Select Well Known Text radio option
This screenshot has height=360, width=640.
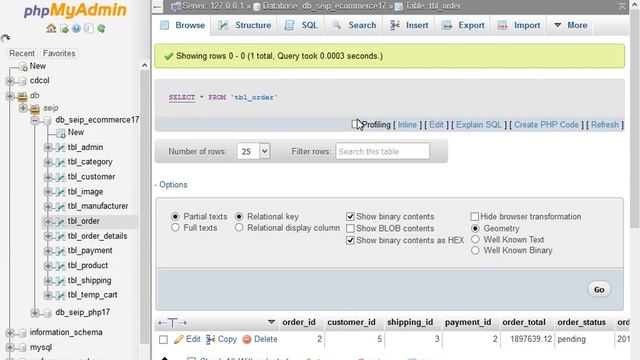[x=475, y=240]
